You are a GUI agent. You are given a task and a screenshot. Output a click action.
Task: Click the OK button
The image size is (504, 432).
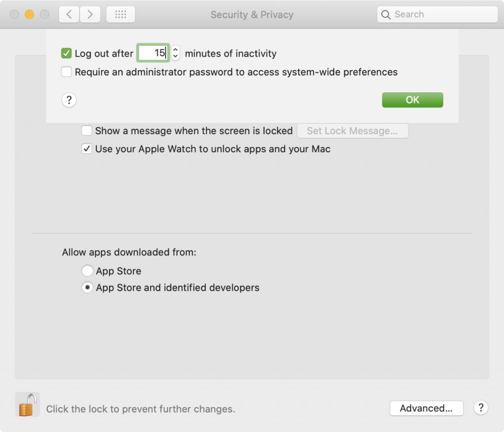[x=412, y=100]
